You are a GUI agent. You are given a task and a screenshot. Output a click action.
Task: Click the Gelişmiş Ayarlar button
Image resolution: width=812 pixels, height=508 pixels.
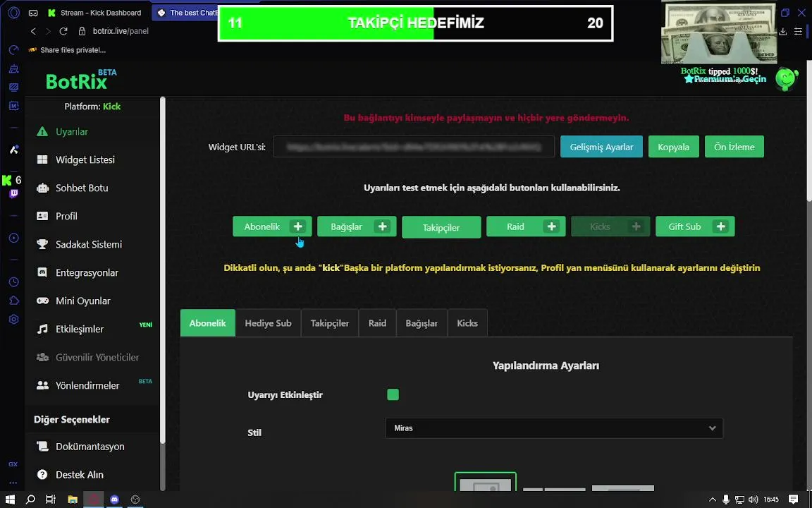(601, 147)
